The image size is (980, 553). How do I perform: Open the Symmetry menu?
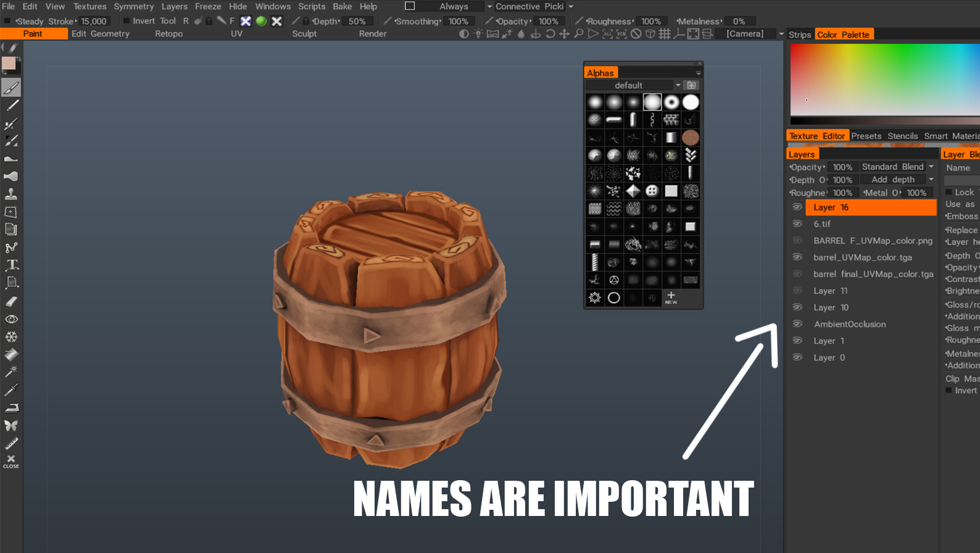[133, 6]
